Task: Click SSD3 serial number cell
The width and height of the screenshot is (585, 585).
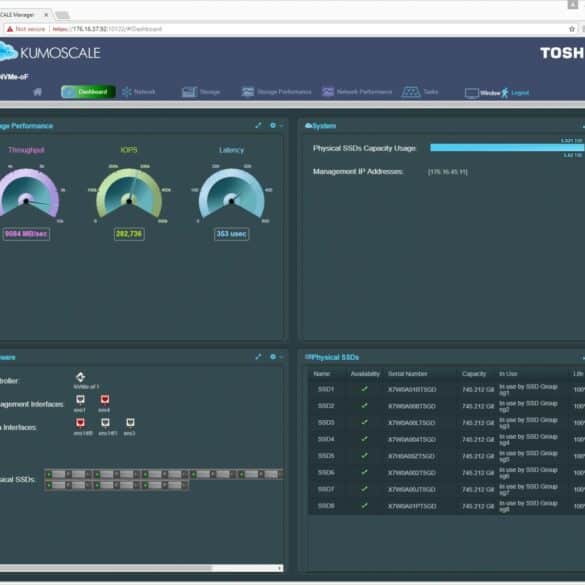Action: click(412, 423)
